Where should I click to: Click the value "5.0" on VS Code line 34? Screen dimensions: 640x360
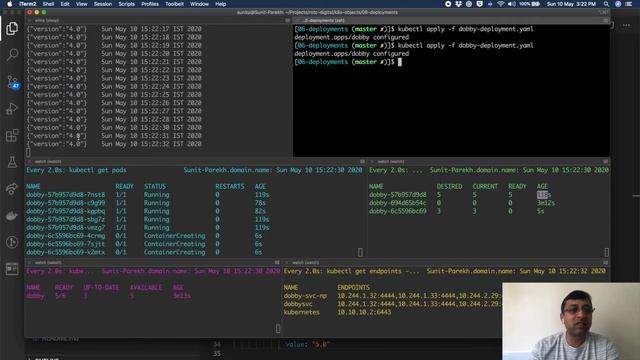(x=321, y=344)
